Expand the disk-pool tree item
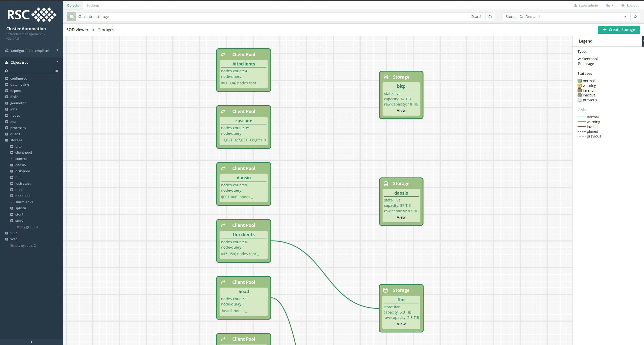 click(12, 171)
